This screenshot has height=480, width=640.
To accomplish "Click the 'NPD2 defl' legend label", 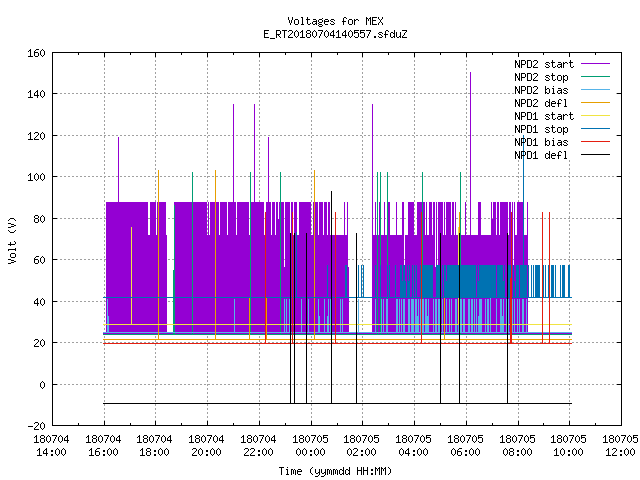I will [541, 103].
